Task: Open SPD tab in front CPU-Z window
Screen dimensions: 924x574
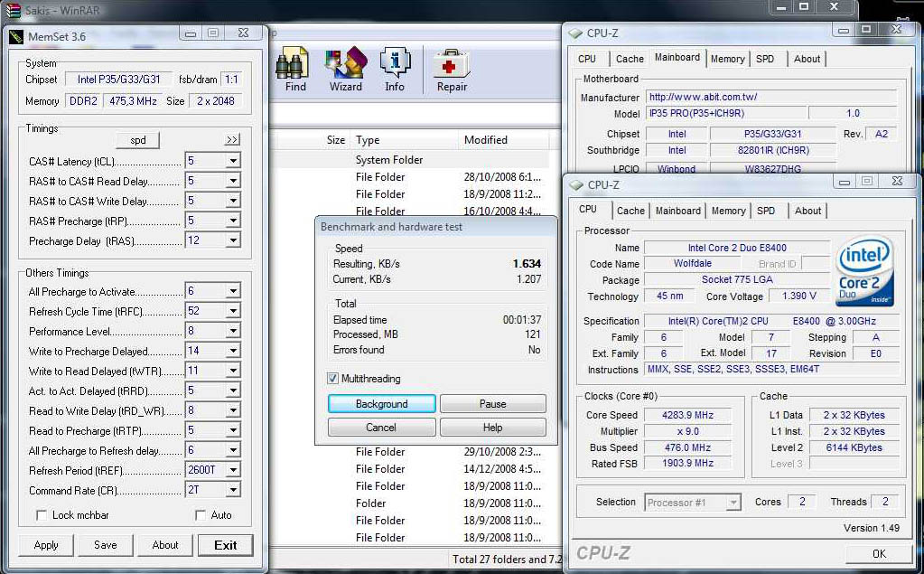Action: pos(766,211)
